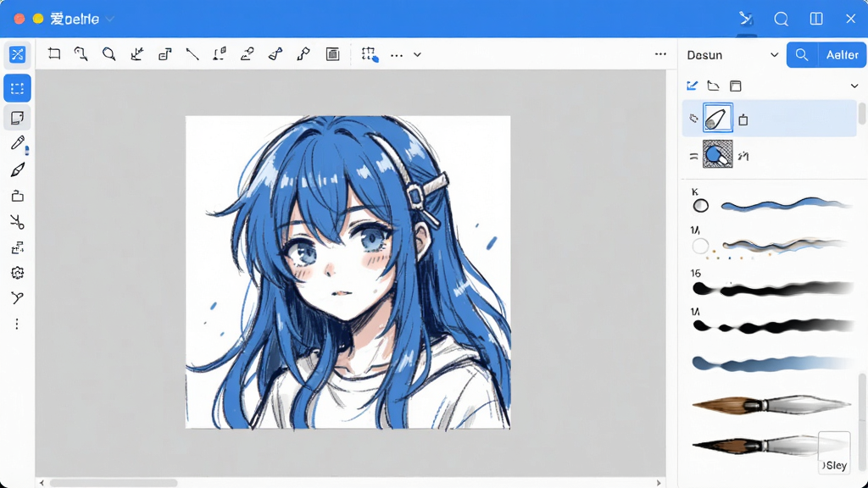This screenshot has width=868, height=488.
Task: Pick the soft blue gradient brush stroke
Action: pyautogui.click(x=773, y=363)
